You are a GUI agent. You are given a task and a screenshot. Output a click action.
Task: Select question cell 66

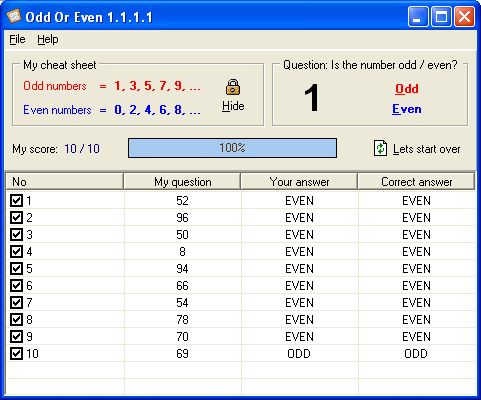[x=182, y=286]
